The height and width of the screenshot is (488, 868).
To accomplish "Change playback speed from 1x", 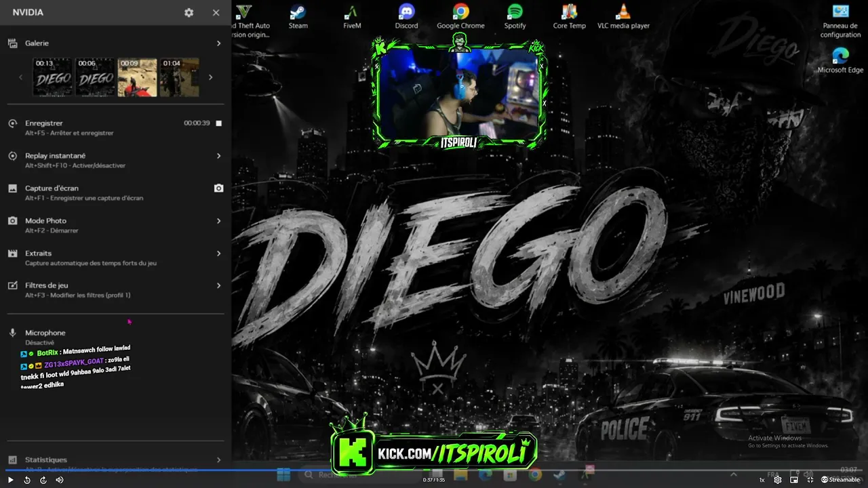I will point(762,480).
